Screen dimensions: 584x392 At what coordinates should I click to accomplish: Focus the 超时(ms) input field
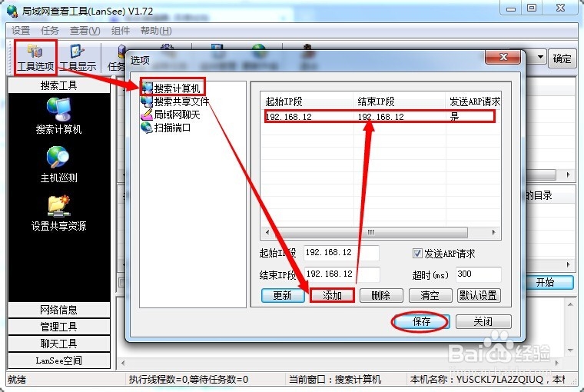pos(479,274)
